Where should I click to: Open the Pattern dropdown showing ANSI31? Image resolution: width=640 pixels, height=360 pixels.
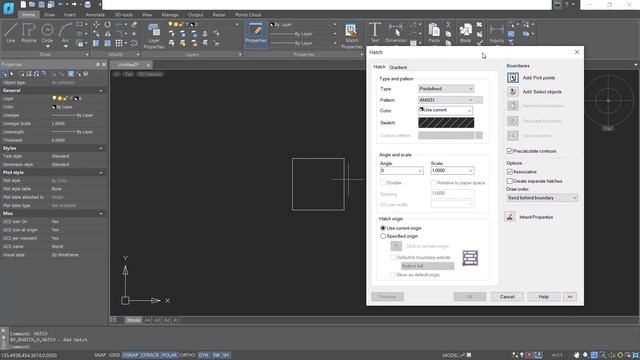pyautogui.click(x=446, y=100)
